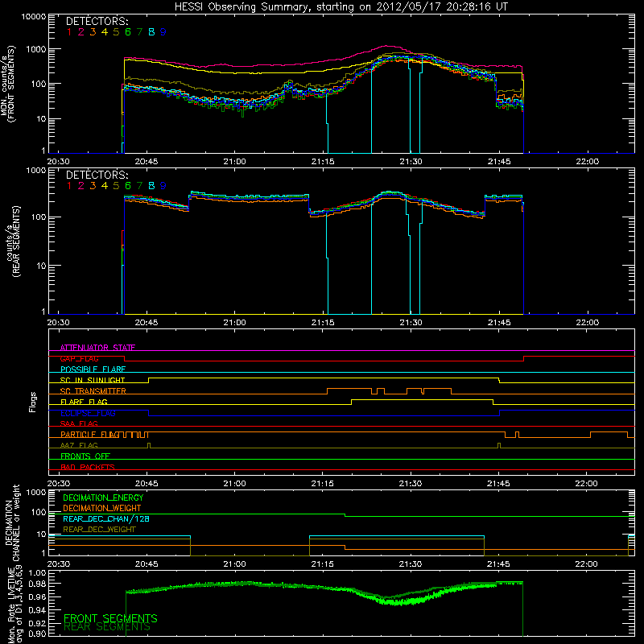Click the 22:00 time tick under the decimation plot
The height and width of the screenshot is (644, 644).
click(587, 564)
